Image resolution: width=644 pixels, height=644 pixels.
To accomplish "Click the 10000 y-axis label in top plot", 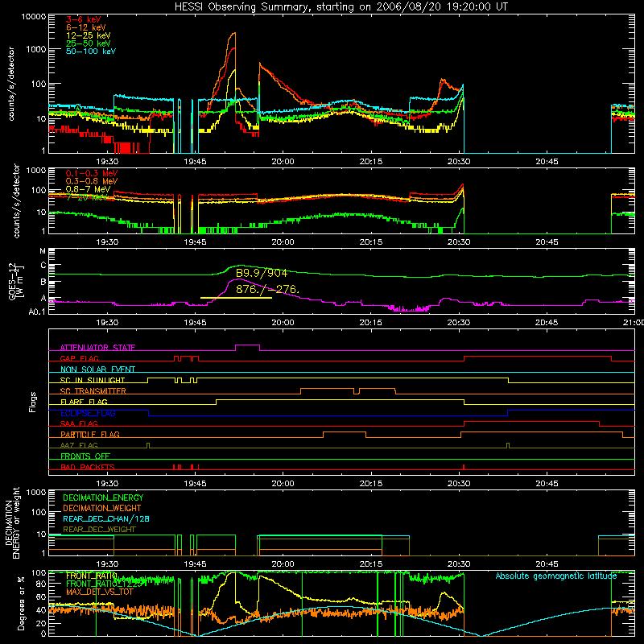I will pyautogui.click(x=33, y=17).
